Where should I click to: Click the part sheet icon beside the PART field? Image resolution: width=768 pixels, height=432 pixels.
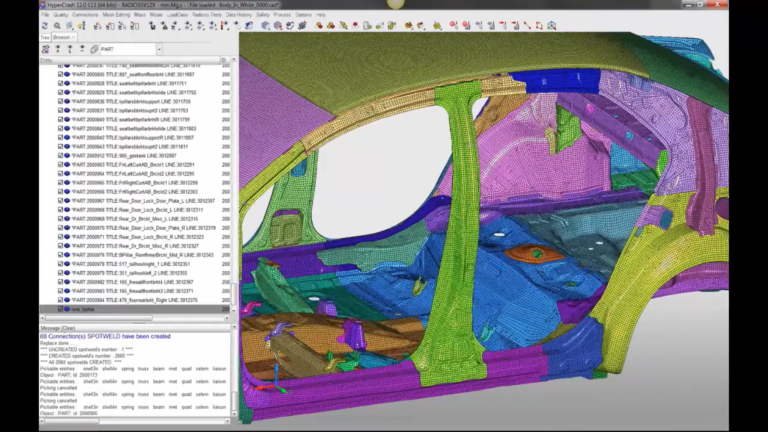94,49
